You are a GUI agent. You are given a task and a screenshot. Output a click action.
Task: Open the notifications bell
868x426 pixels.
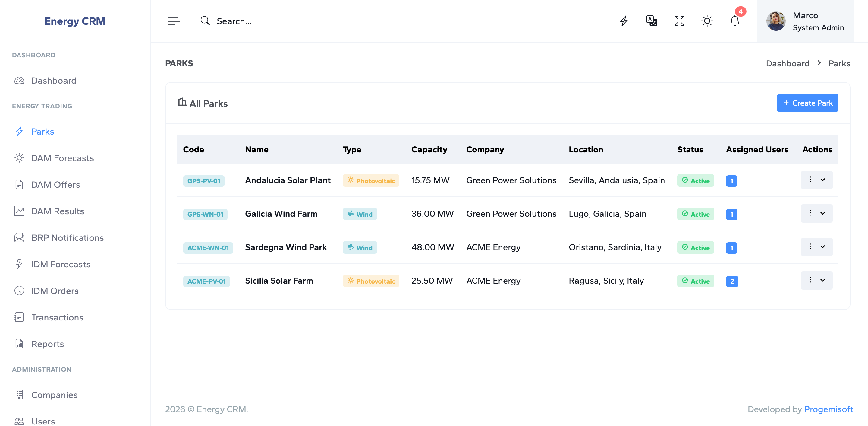(734, 21)
